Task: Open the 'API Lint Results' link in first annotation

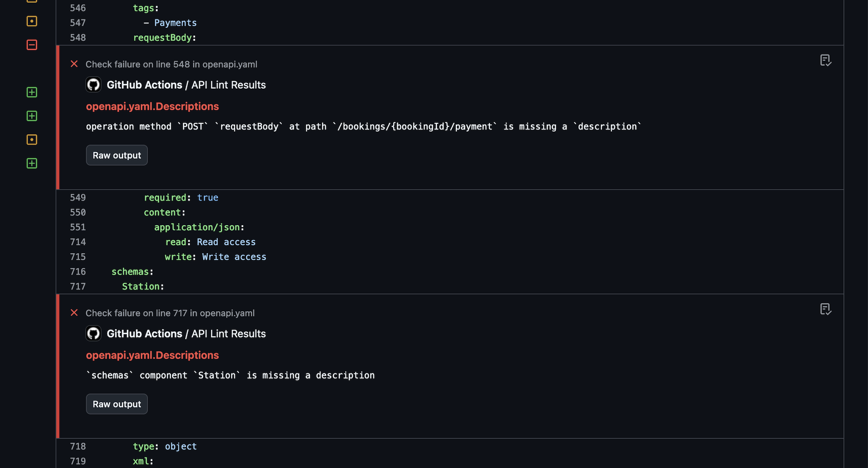Action: click(x=228, y=85)
